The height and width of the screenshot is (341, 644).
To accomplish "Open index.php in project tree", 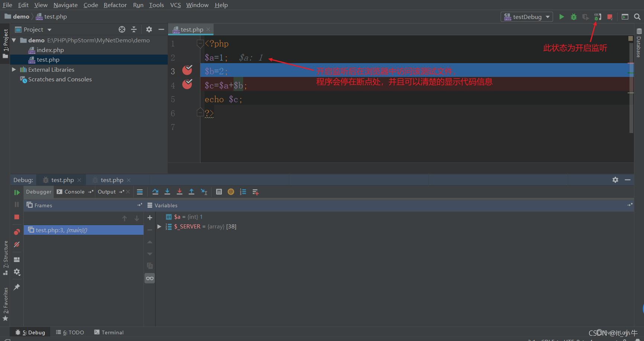I will pyautogui.click(x=50, y=50).
